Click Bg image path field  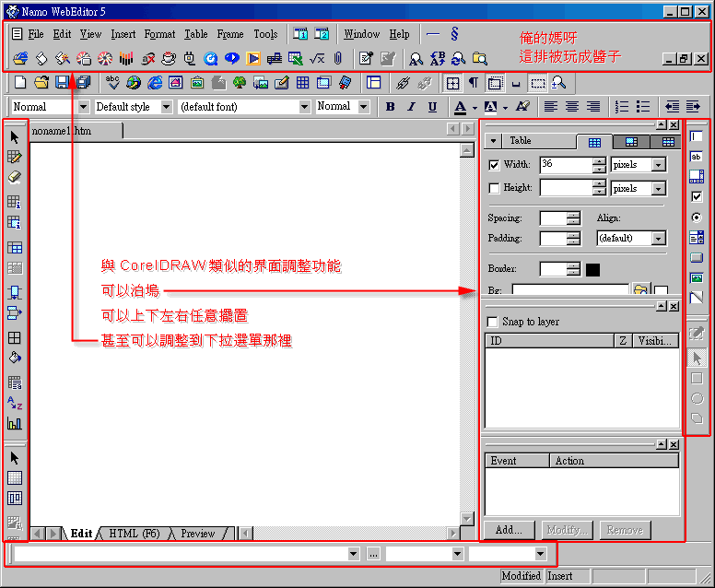click(570, 290)
